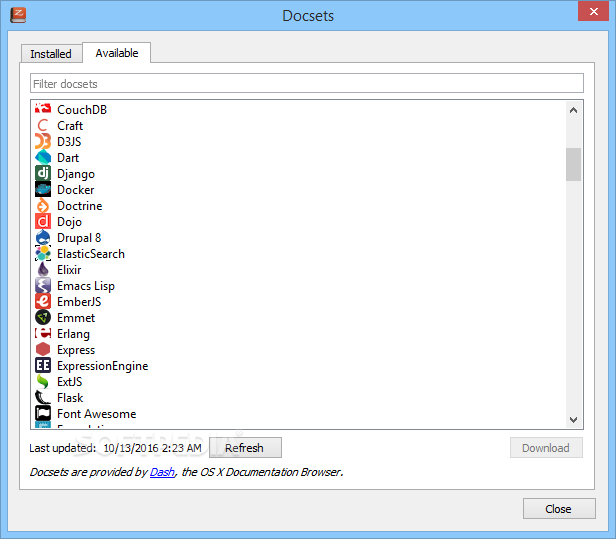Select the Drupal 8 entry

click(79, 238)
